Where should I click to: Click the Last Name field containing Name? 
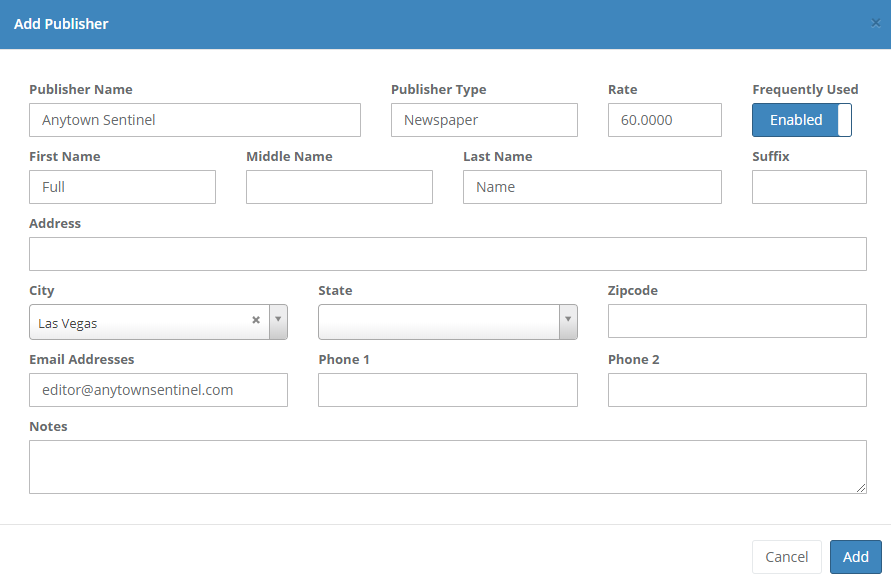click(591, 186)
